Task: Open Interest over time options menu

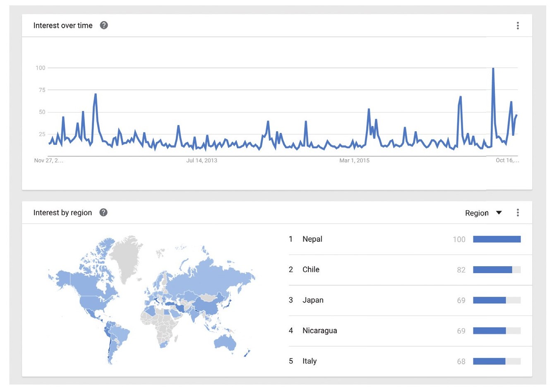Action: 518,26
